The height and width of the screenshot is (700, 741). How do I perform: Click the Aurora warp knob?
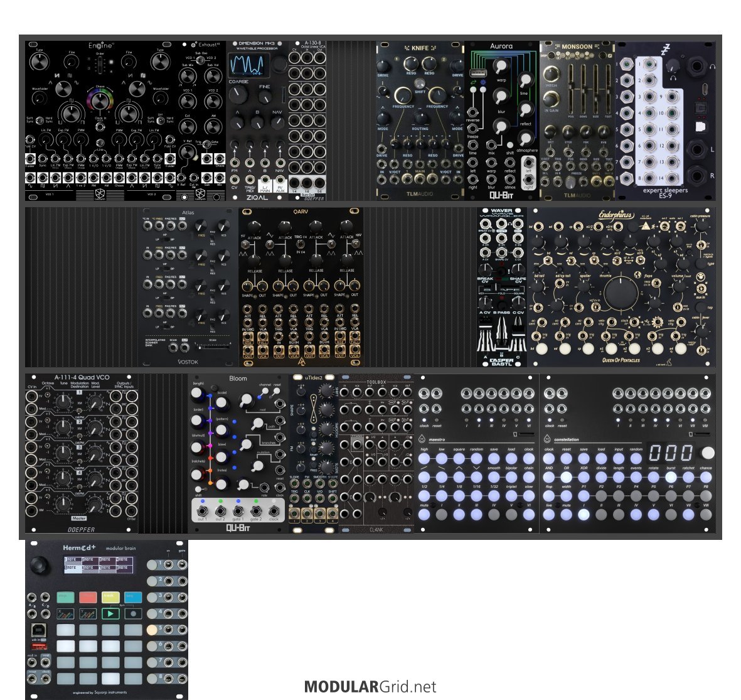click(x=500, y=67)
